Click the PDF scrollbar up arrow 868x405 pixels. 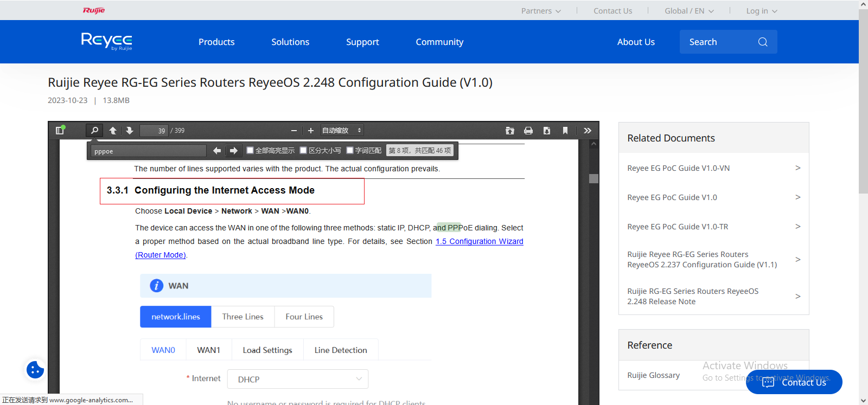[x=594, y=144]
